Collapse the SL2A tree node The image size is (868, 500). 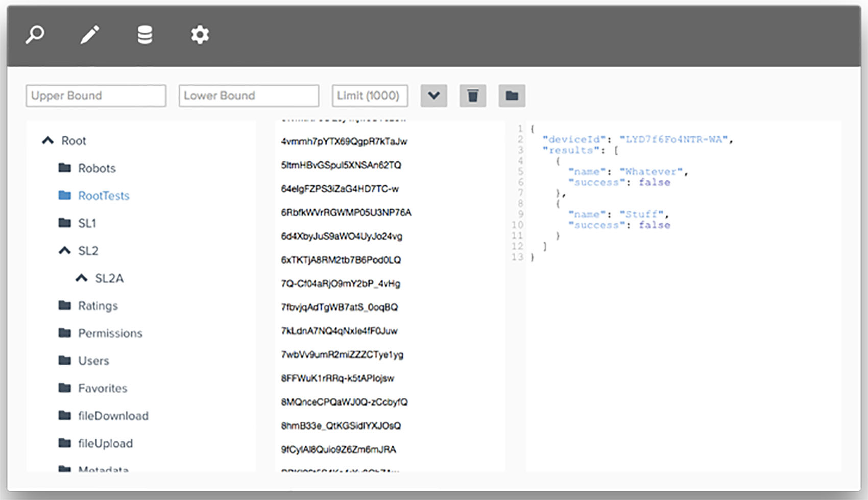point(81,278)
